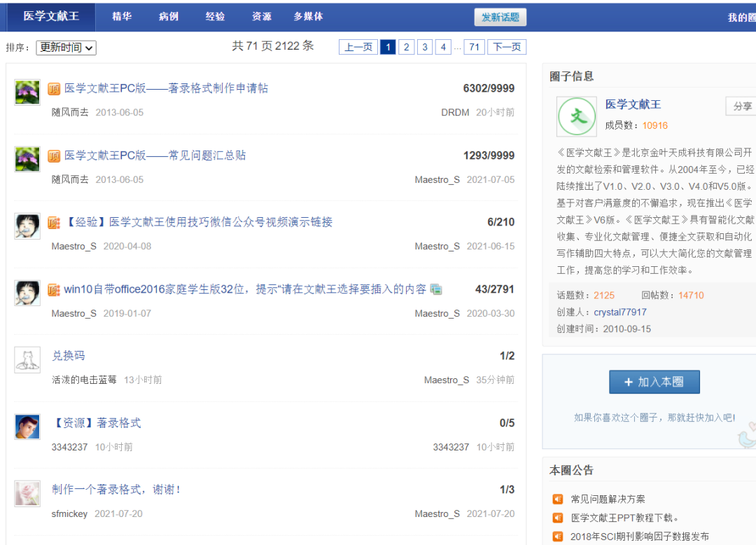The image size is (756, 545).
Task: Click the pinned icon beside 著录格式制作申请帖
Action: pyautogui.click(x=54, y=89)
